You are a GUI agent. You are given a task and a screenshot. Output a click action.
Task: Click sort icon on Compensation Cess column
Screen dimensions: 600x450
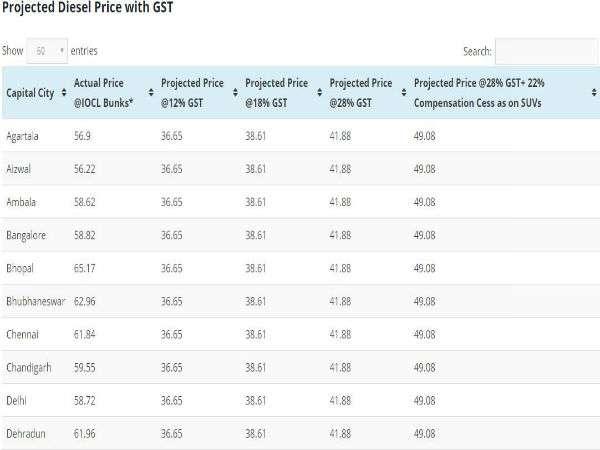[594, 92]
